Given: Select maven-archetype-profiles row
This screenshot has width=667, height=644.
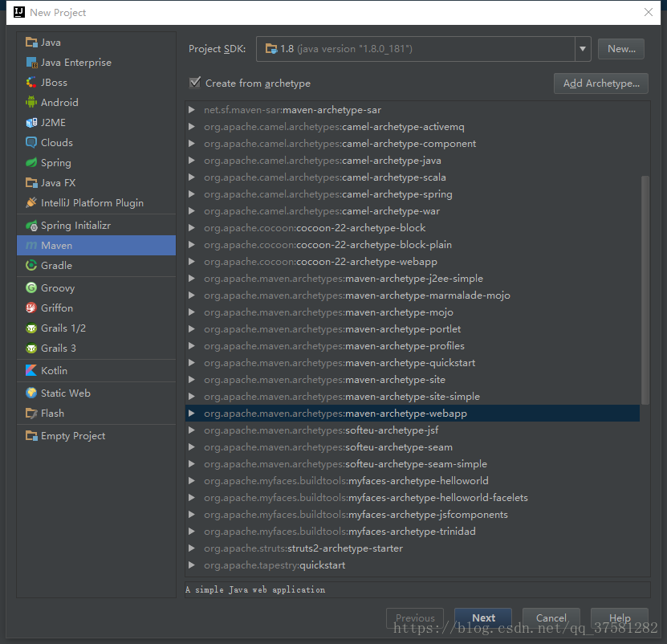Looking at the screenshot, I should pyautogui.click(x=413, y=346).
